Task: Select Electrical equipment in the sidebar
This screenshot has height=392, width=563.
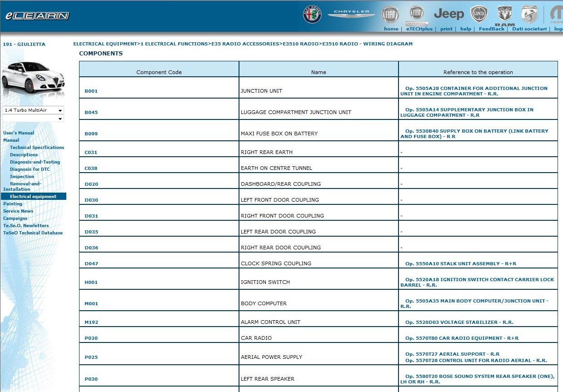Action: (33, 197)
